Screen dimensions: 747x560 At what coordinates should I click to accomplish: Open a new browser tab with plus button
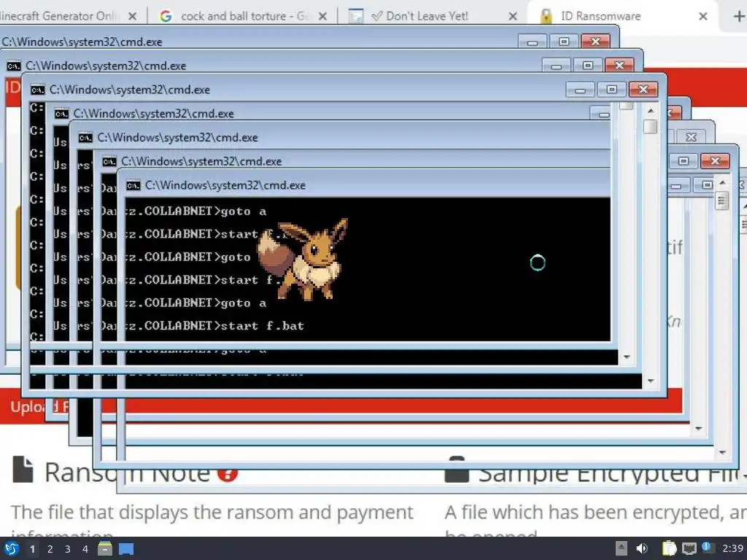[738, 16]
